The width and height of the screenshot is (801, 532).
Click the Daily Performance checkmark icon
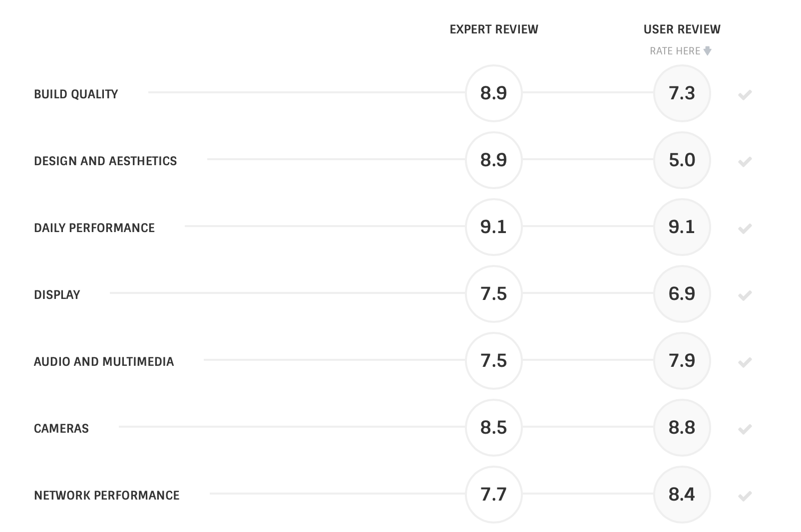click(x=745, y=229)
